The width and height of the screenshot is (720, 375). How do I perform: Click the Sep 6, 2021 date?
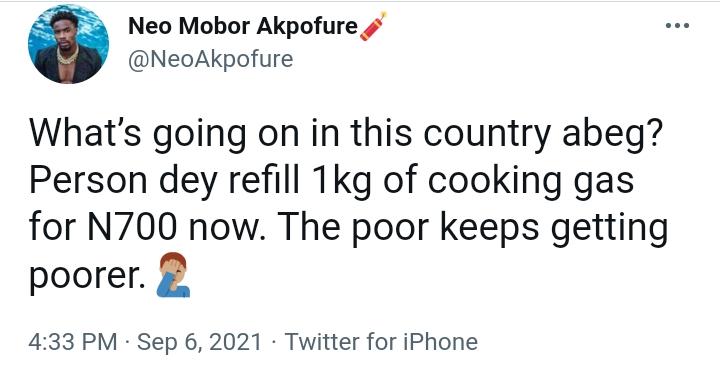[199, 342]
